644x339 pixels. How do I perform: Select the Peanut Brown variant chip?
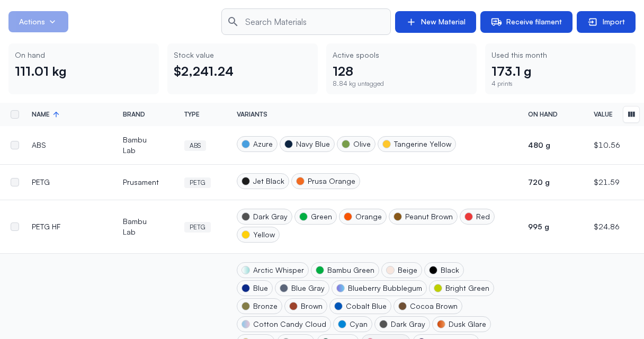[423, 217]
